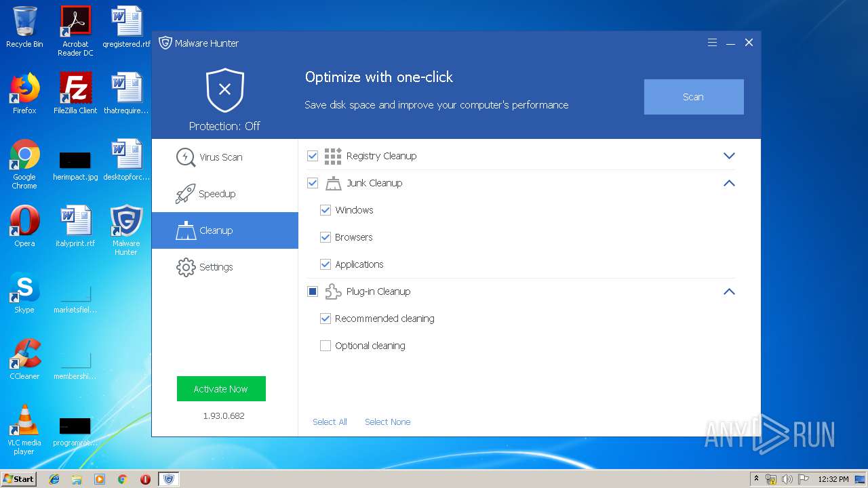The image size is (868, 488).
Task: Click the Select None link
Action: tap(387, 422)
